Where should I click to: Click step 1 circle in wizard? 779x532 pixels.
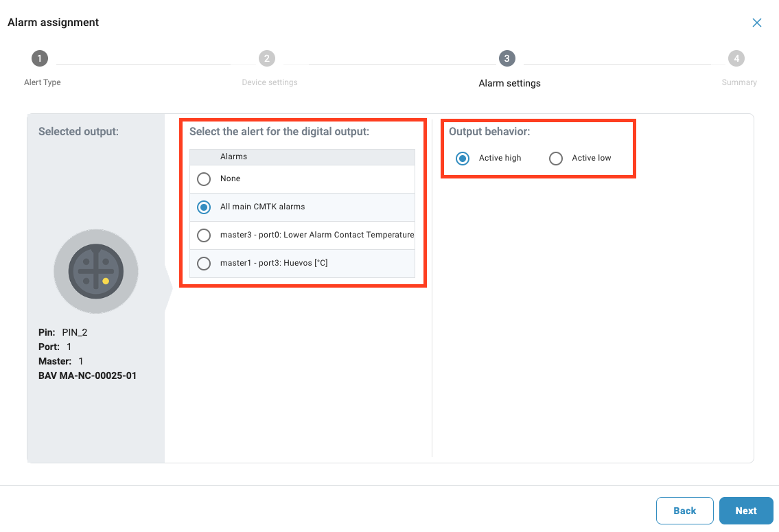coord(40,58)
